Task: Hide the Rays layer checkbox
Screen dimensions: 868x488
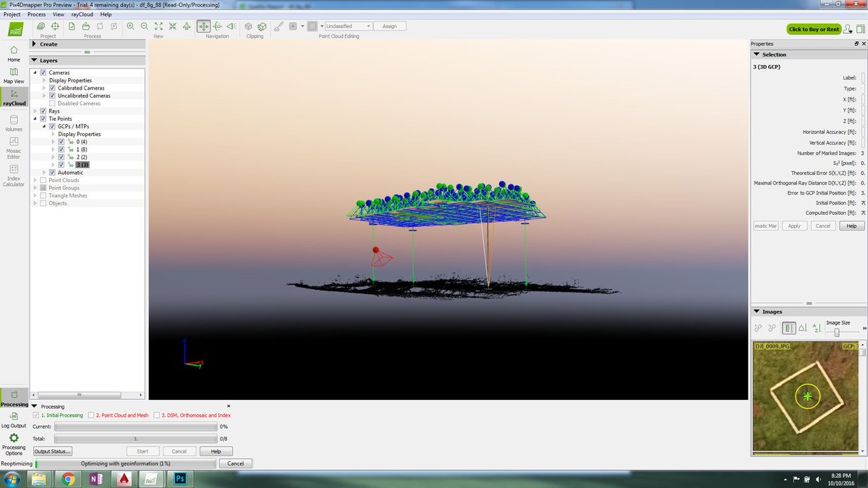Action: 43,111
